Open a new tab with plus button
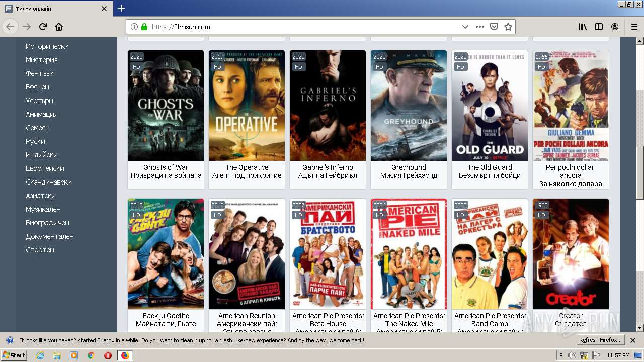Viewport: 644px width, 362px height. tap(121, 8)
